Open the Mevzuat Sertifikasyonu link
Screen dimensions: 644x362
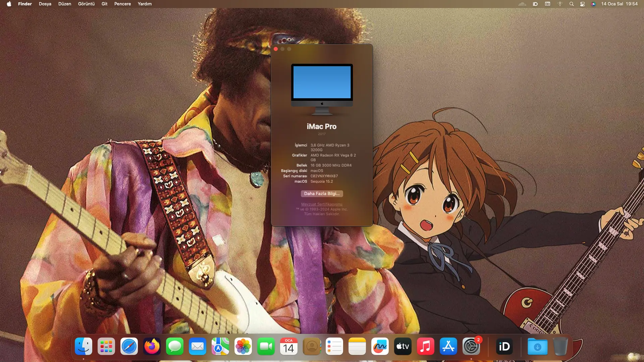(322, 204)
